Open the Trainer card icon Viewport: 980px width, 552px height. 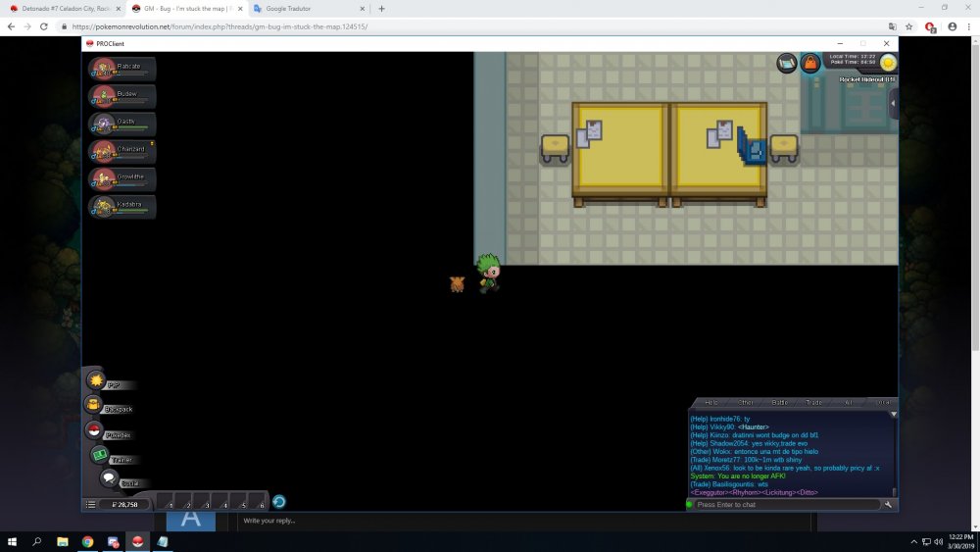[100, 455]
